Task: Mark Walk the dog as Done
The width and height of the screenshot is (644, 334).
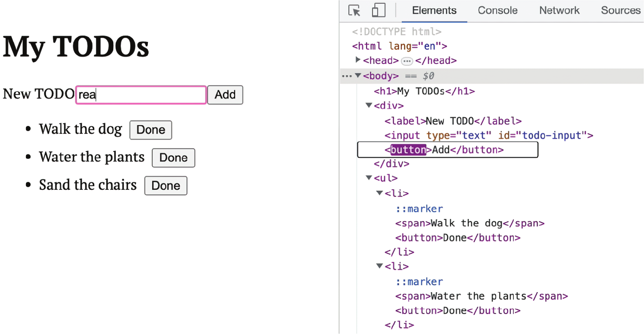Action: click(151, 130)
